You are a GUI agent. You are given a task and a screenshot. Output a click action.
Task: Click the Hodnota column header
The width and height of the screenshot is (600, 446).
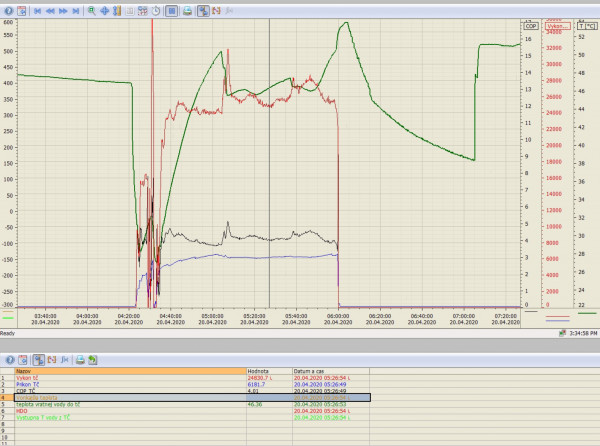pos(269,371)
